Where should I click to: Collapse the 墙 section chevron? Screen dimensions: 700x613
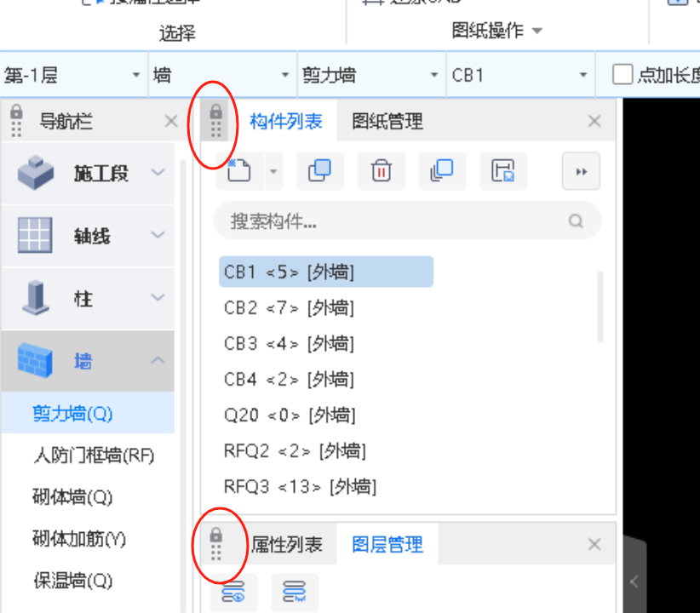pyautogui.click(x=158, y=360)
